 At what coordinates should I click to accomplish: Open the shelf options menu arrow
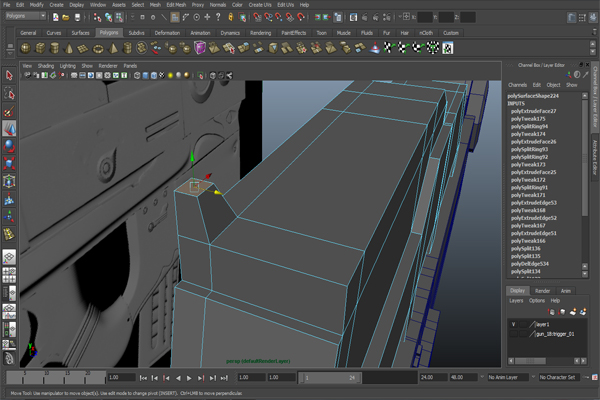pyautogui.click(x=10, y=54)
